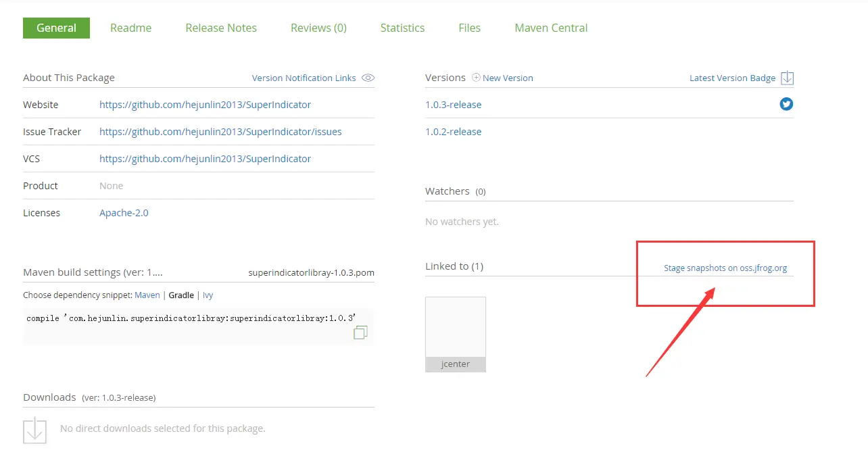Click the Twitter share icon for 1.0.3-release
The width and height of the screenshot is (868, 467).
(x=786, y=104)
